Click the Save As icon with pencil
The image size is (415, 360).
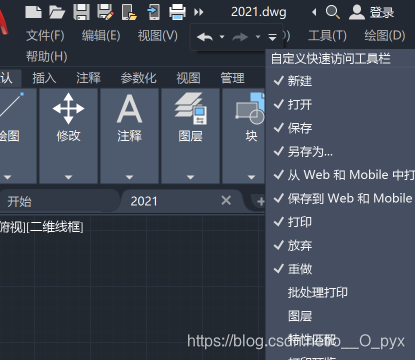[x=105, y=12]
